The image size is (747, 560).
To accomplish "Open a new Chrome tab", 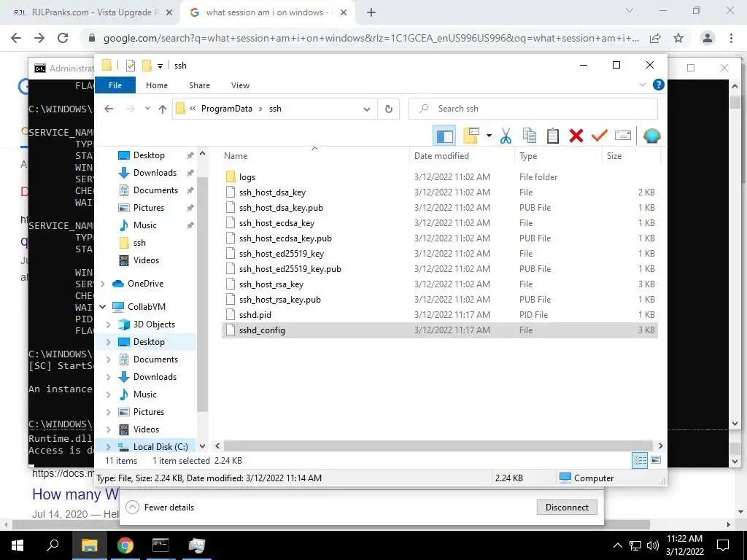I will [371, 13].
